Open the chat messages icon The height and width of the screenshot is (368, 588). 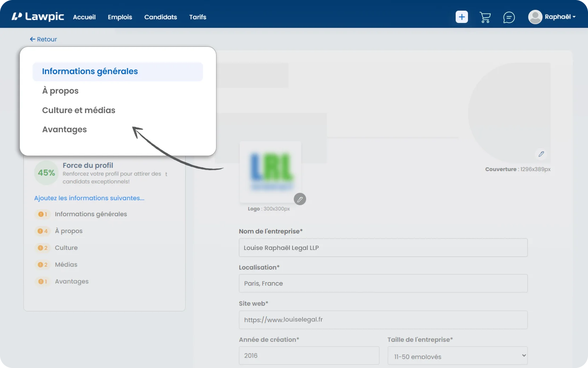pyautogui.click(x=509, y=17)
